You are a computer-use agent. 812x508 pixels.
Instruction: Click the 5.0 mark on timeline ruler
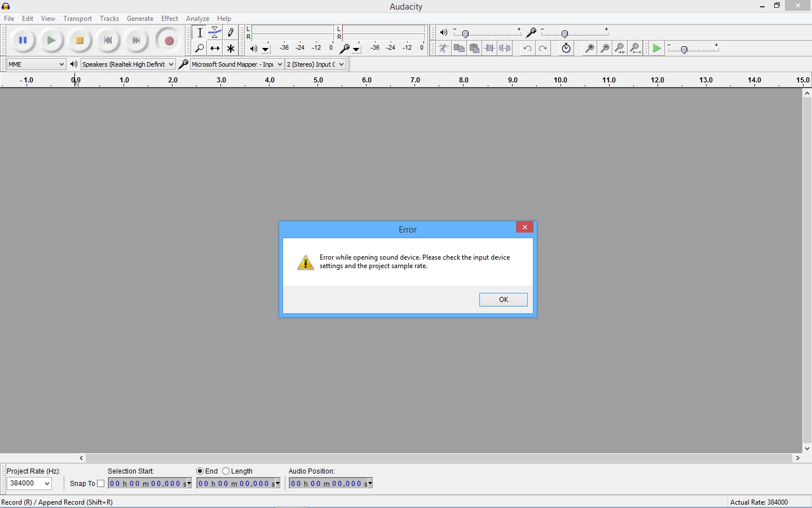coord(319,80)
